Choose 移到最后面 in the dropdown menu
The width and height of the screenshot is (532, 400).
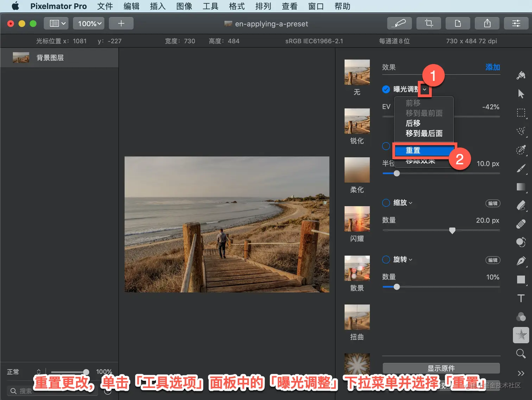(x=424, y=133)
